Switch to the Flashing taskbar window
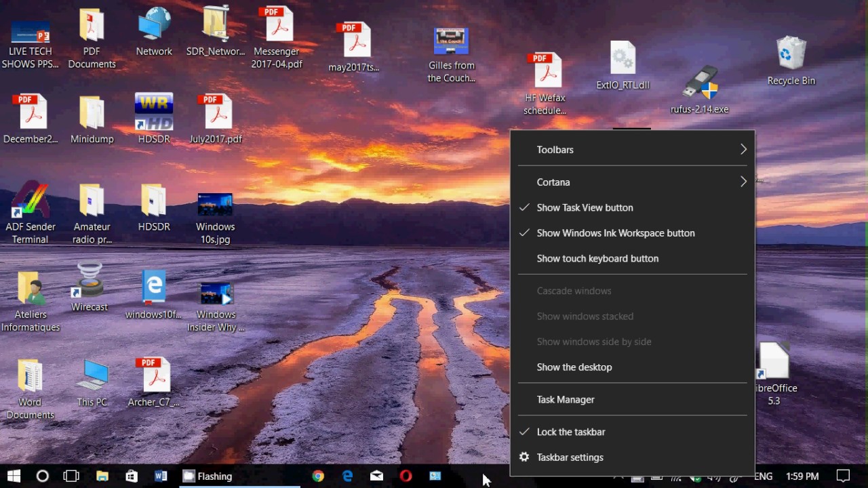 tap(241, 476)
